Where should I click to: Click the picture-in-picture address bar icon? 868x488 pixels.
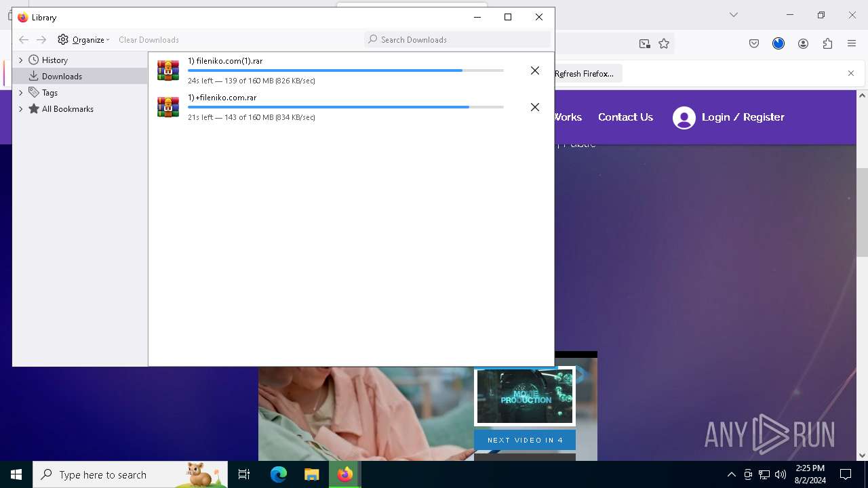pyautogui.click(x=645, y=43)
